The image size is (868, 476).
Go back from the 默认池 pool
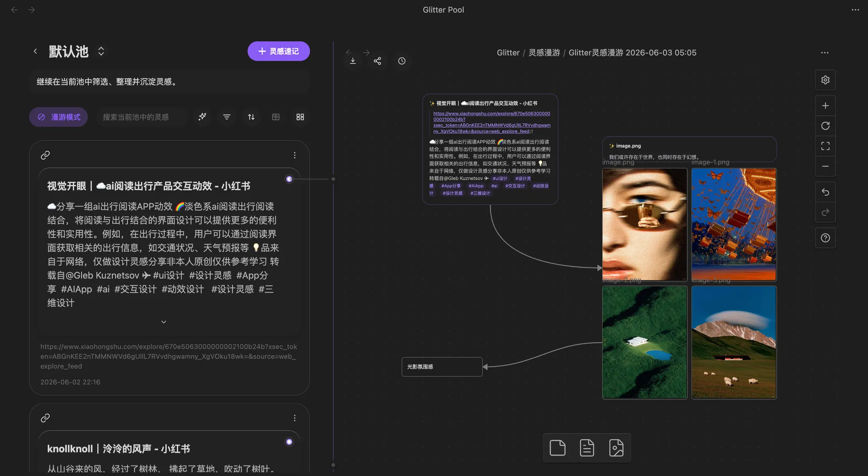pyautogui.click(x=35, y=51)
